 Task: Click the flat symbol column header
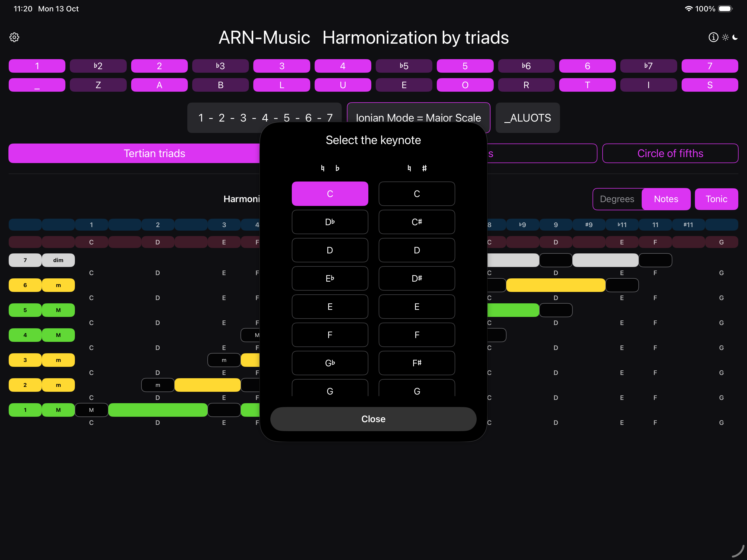point(337,168)
